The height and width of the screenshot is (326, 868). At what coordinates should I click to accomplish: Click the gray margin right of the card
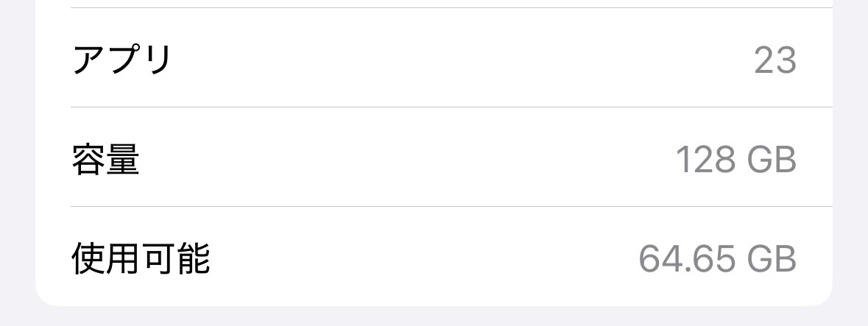(850, 155)
